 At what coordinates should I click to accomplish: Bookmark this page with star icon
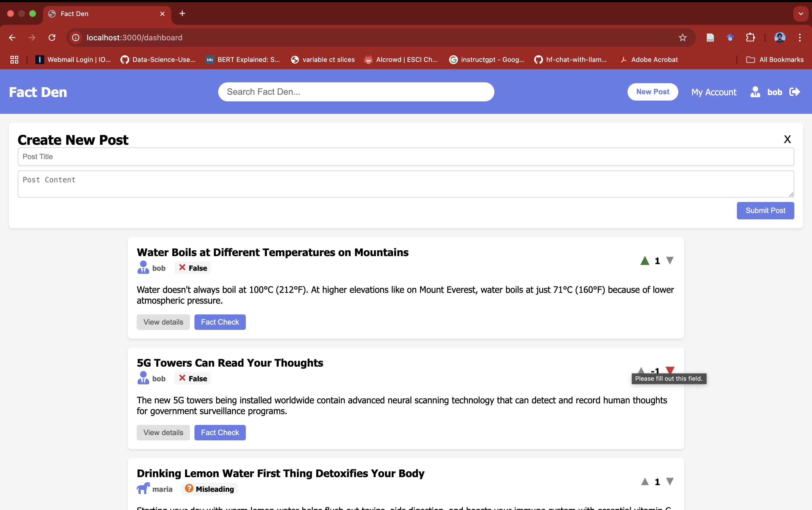[682, 38]
